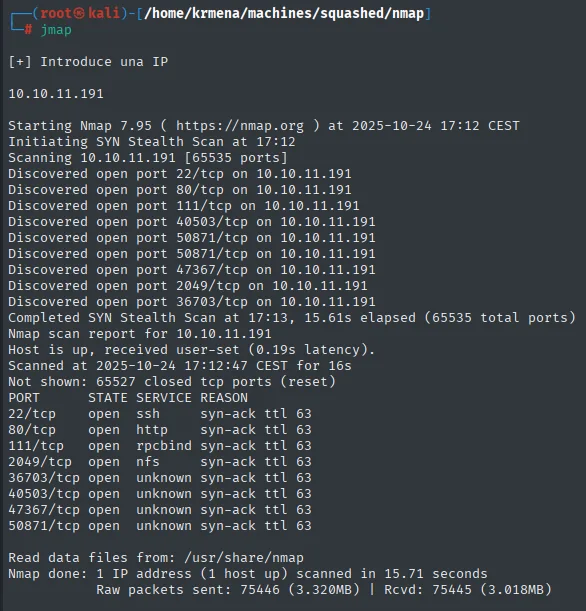Click the /usr/share/nmap data path

(244, 558)
